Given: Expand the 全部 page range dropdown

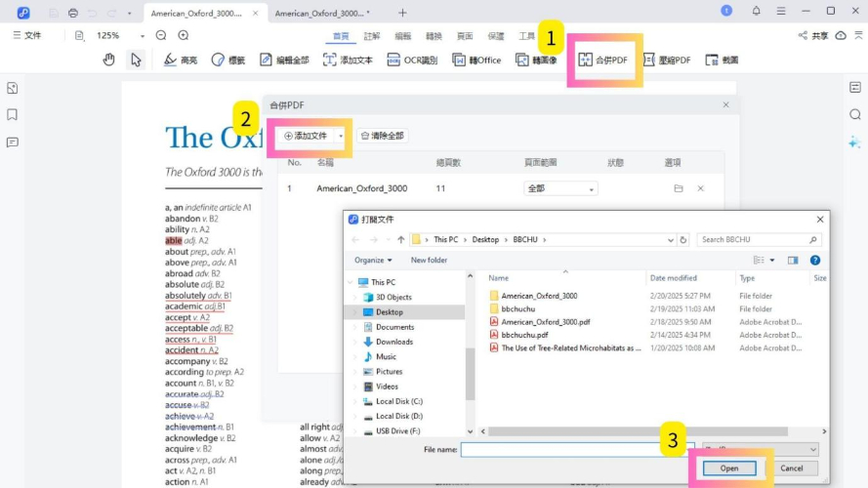Looking at the screenshot, I should click(x=591, y=189).
